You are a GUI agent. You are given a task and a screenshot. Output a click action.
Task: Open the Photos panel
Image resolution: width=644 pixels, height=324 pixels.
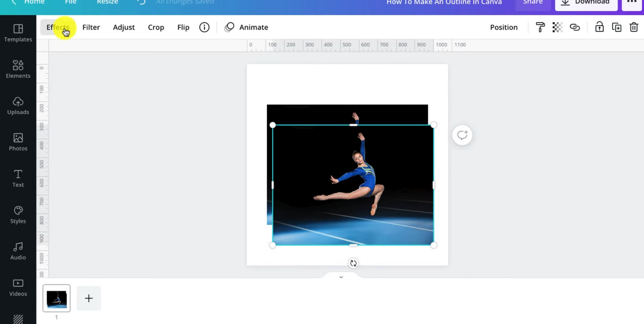coord(18,142)
